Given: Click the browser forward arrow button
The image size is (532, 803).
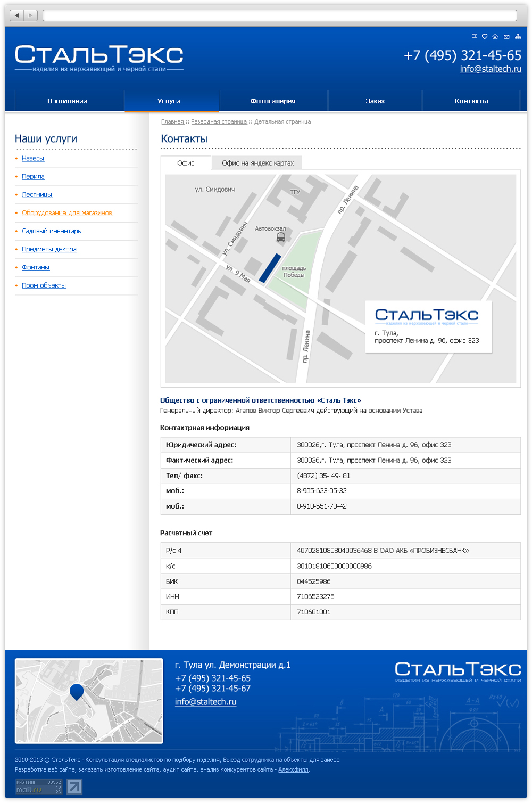Looking at the screenshot, I should (x=31, y=15).
